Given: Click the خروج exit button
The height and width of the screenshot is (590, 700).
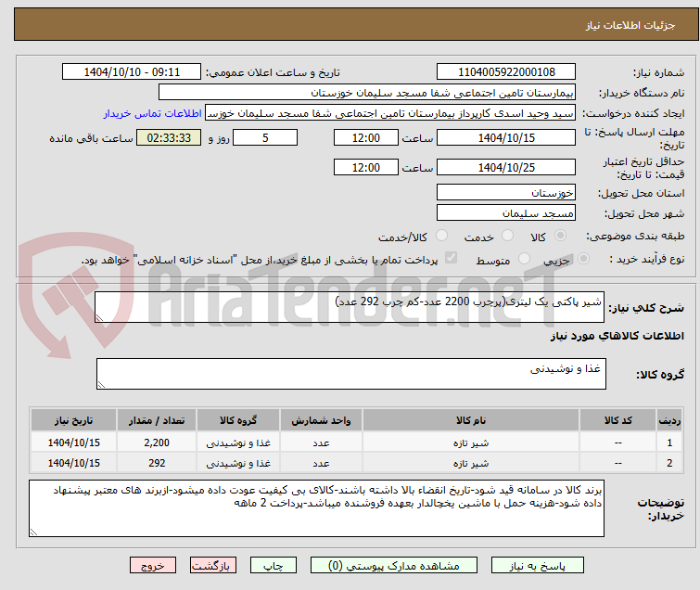Looking at the screenshot, I should point(153,566).
